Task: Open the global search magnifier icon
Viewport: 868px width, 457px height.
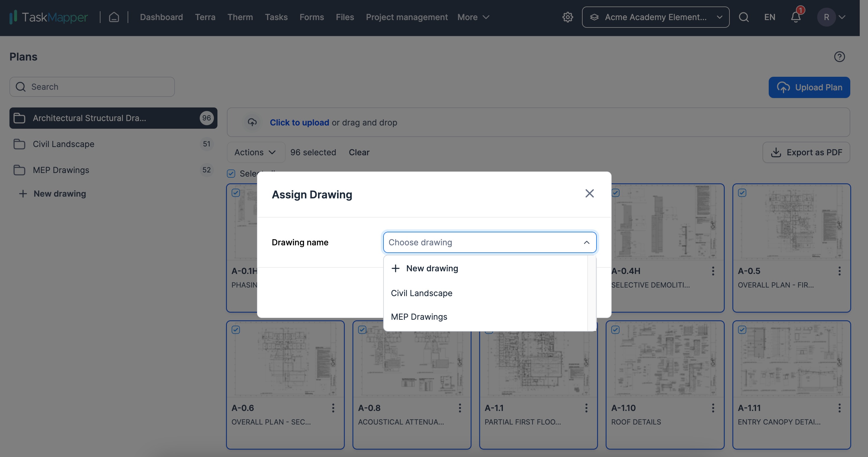Action: pos(744,17)
